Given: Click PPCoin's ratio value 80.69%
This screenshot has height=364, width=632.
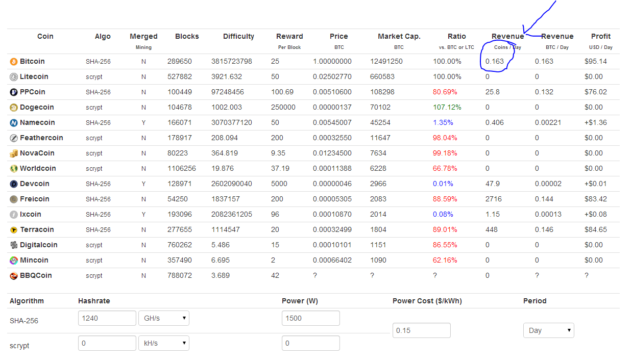Looking at the screenshot, I should click(x=445, y=92).
